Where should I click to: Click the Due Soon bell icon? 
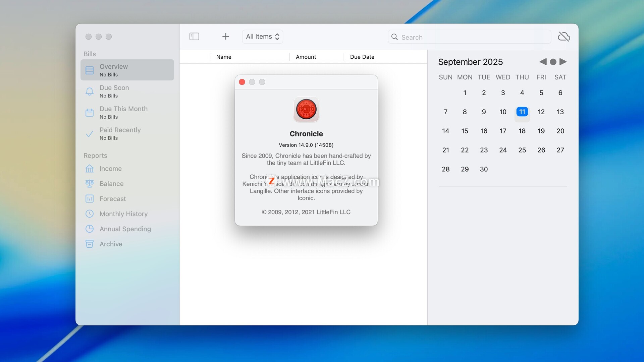(x=90, y=92)
